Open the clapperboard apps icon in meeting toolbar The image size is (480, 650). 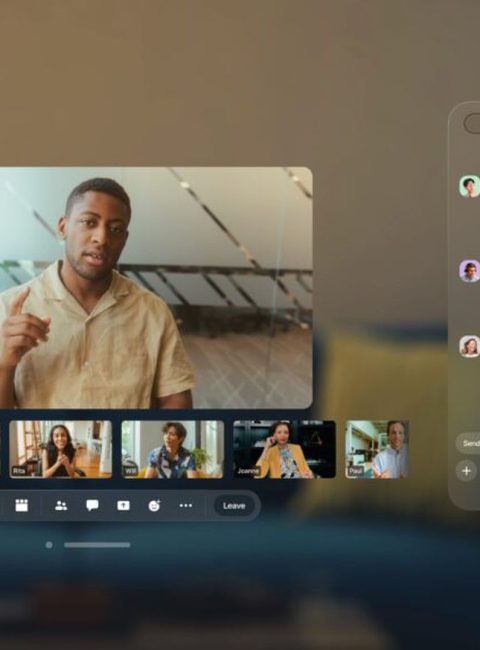[x=22, y=505]
